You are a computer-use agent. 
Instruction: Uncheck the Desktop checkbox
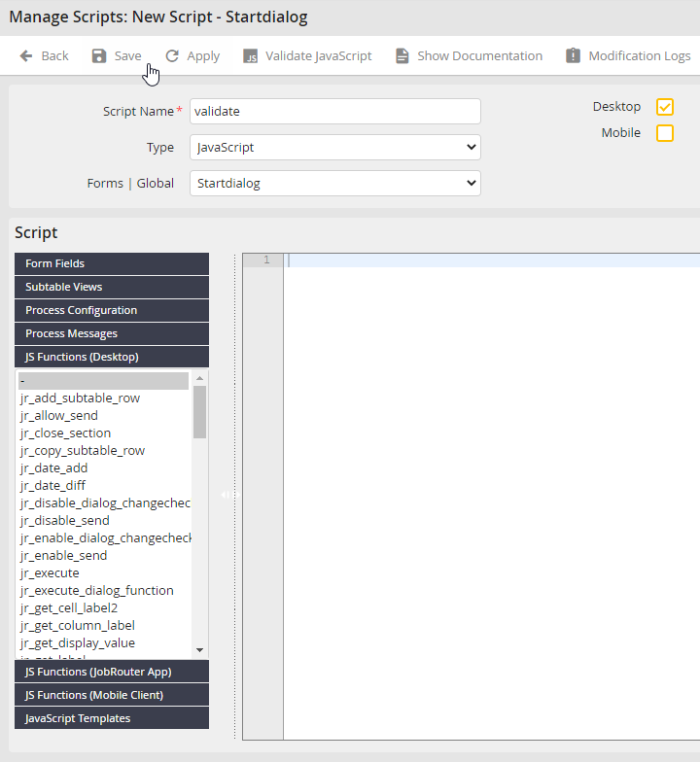(x=665, y=107)
